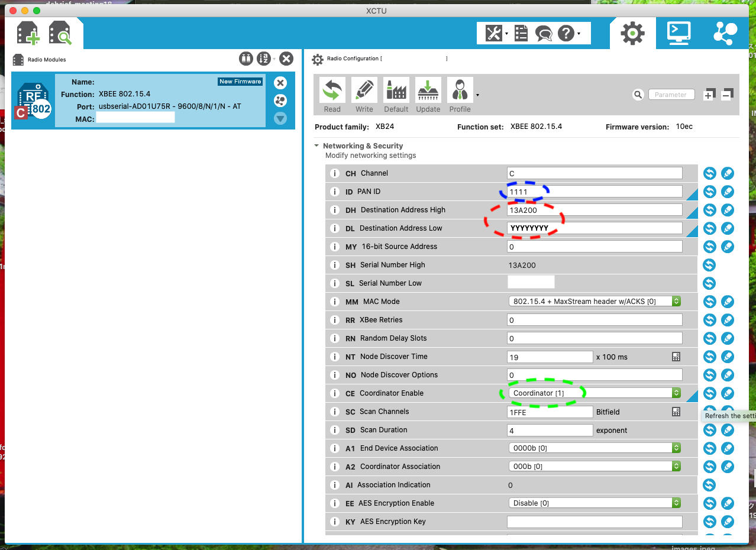Collapse Networking & Security section
The width and height of the screenshot is (756, 550).
click(316, 145)
